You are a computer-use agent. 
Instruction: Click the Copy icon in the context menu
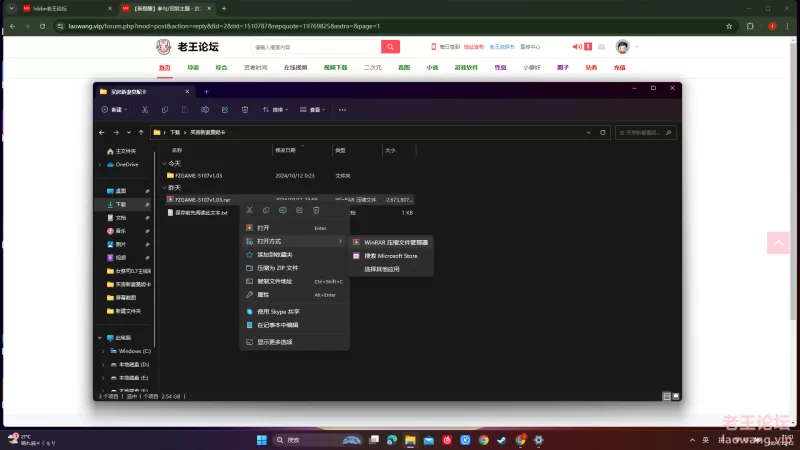266,210
